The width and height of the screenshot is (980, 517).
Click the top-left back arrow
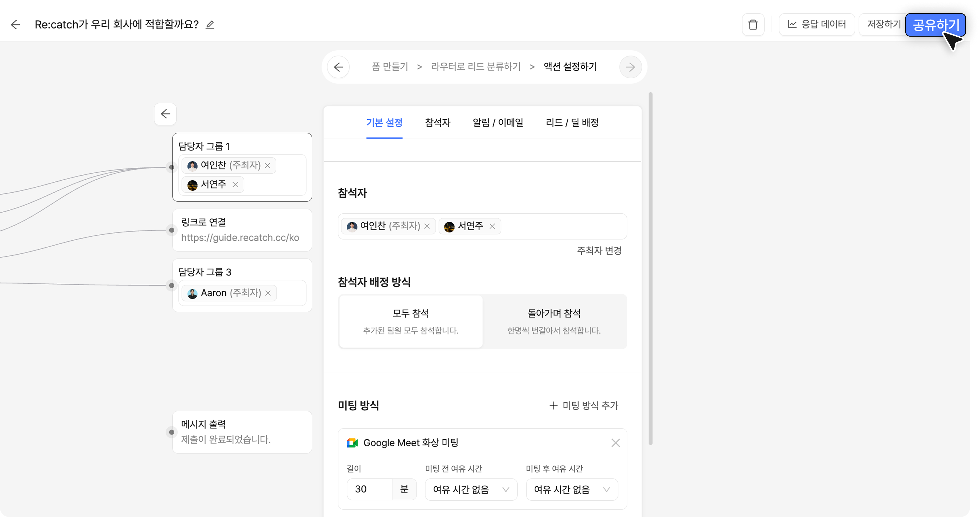coord(16,25)
